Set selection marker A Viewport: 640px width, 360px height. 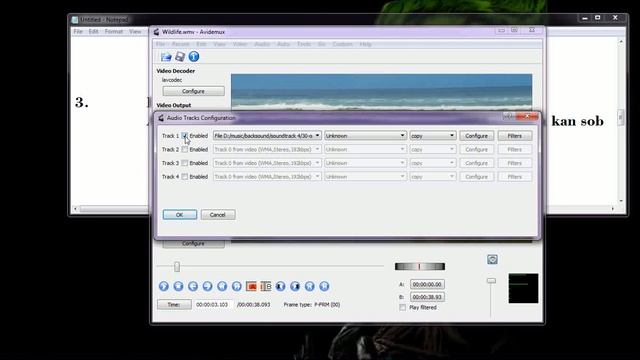251,286
